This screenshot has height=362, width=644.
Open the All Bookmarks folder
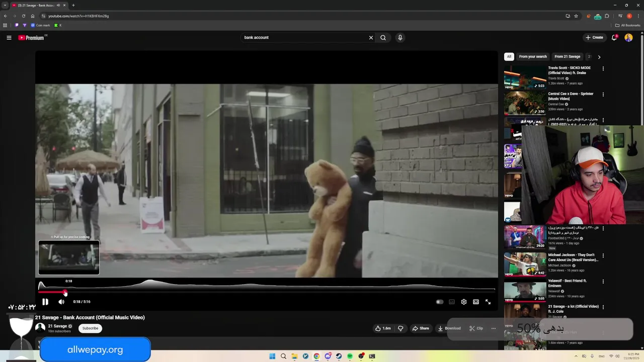tap(627, 25)
